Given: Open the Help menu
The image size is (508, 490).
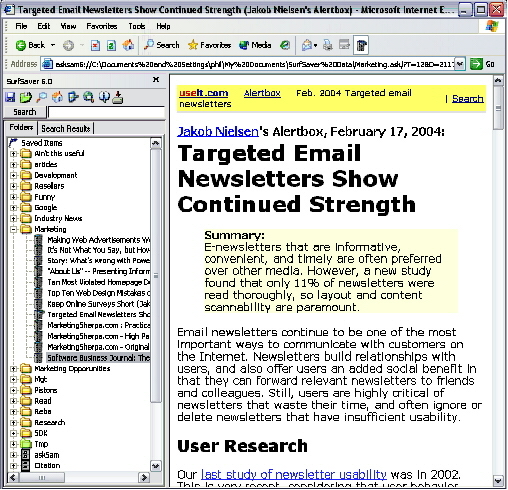Looking at the screenshot, I should (x=163, y=26).
